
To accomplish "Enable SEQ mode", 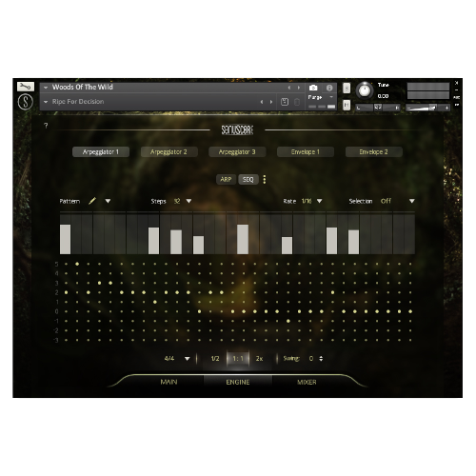I will tap(248, 179).
